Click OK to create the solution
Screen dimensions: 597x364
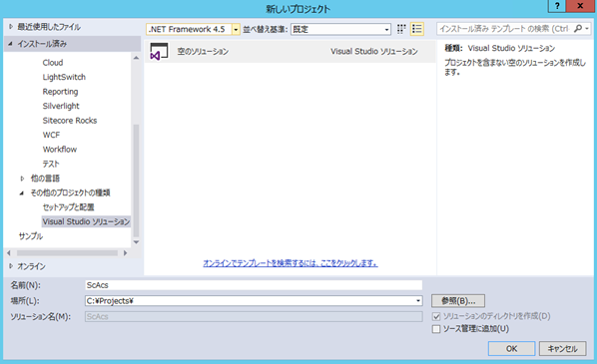(x=511, y=348)
